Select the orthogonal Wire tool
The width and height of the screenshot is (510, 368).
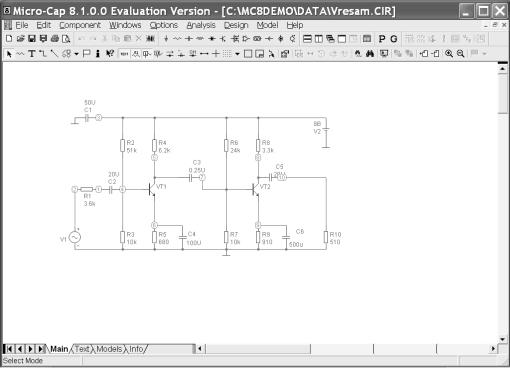(x=43, y=54)
